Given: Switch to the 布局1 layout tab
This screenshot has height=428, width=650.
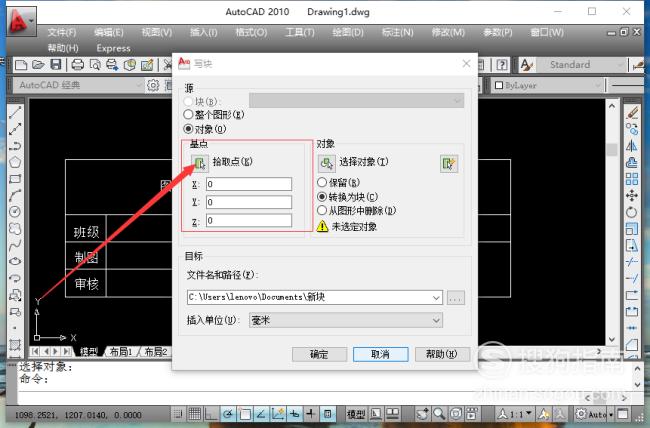Looking at the screenshot, I should pos(121,352).
